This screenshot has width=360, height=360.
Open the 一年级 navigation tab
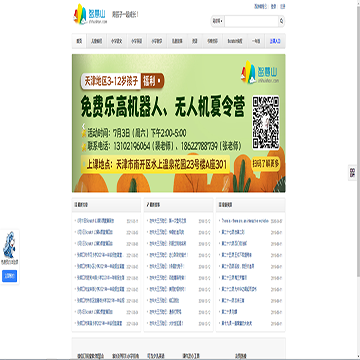click(256, 41)
